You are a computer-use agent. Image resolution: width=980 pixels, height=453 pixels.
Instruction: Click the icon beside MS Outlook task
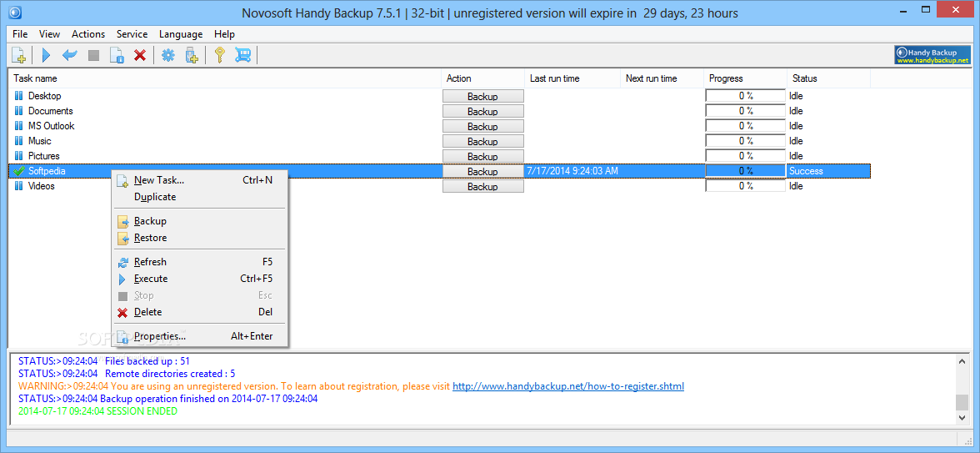[18, 126]
